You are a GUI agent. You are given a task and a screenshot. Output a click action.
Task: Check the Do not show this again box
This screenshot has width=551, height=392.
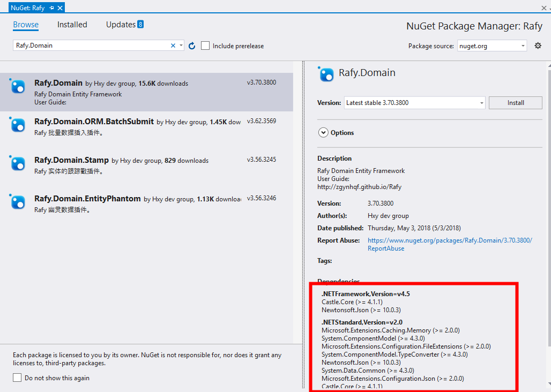point(17,378)
